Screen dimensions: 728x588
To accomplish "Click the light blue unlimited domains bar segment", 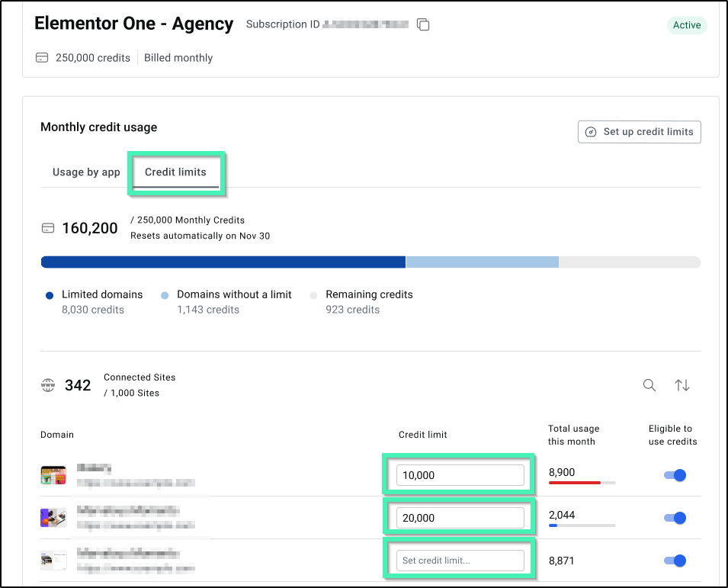I will click(483, 262).
